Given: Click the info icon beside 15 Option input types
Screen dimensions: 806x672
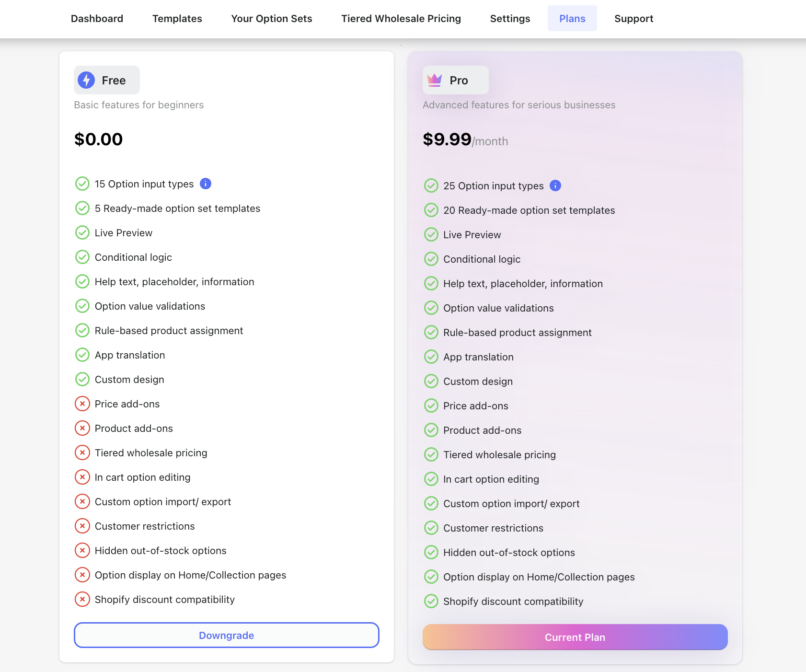Looking at the screenshot, I should pos(206,184).
